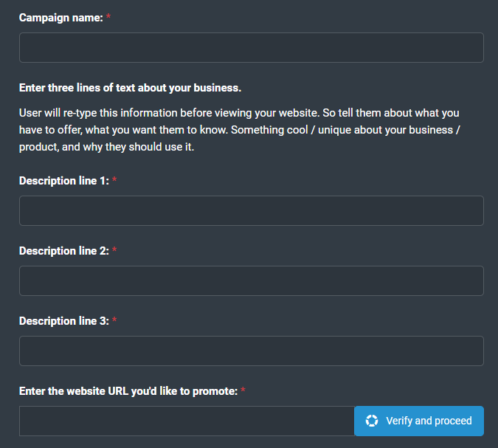498x448 pixels.
Task: Click the "Description line 2:" label
Action: tap(64, 251)
